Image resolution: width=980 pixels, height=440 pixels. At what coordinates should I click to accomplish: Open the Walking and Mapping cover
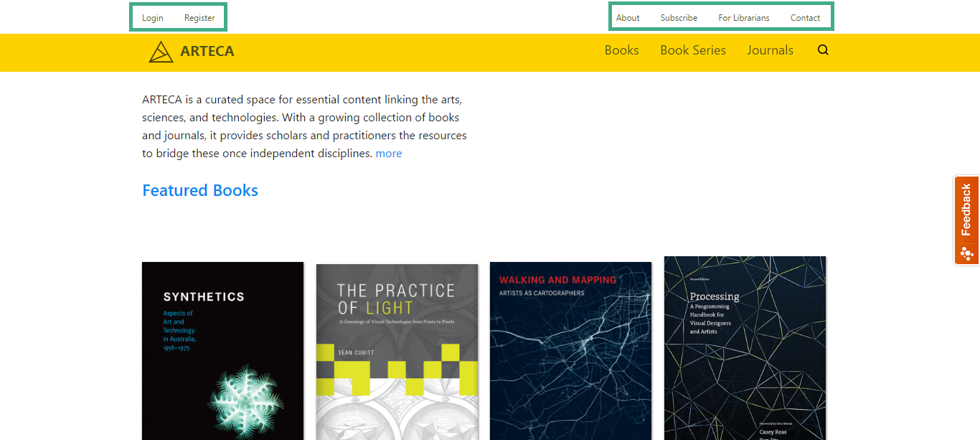click(x=571, y=351)
